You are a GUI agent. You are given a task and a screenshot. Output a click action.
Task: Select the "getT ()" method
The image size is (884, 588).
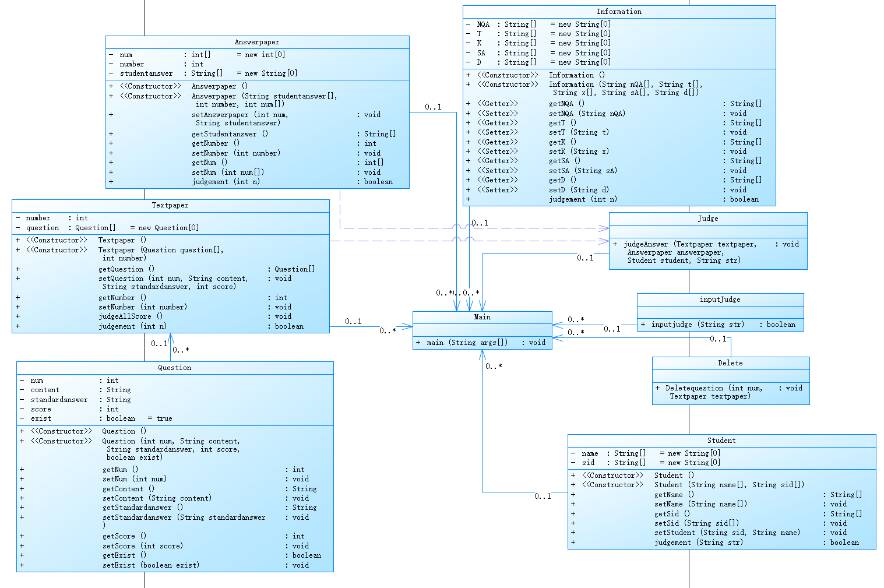(x=562, y=123)
